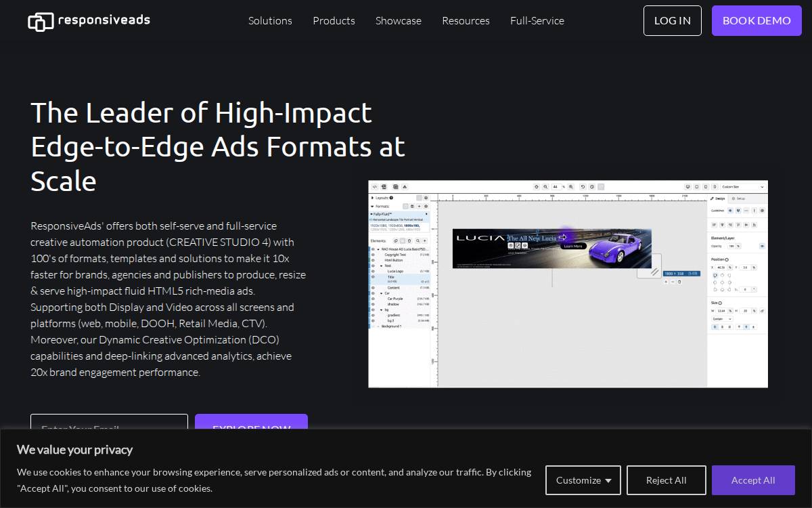Collapse the Text layer group
812x508 pixels.
click(381, 266)
